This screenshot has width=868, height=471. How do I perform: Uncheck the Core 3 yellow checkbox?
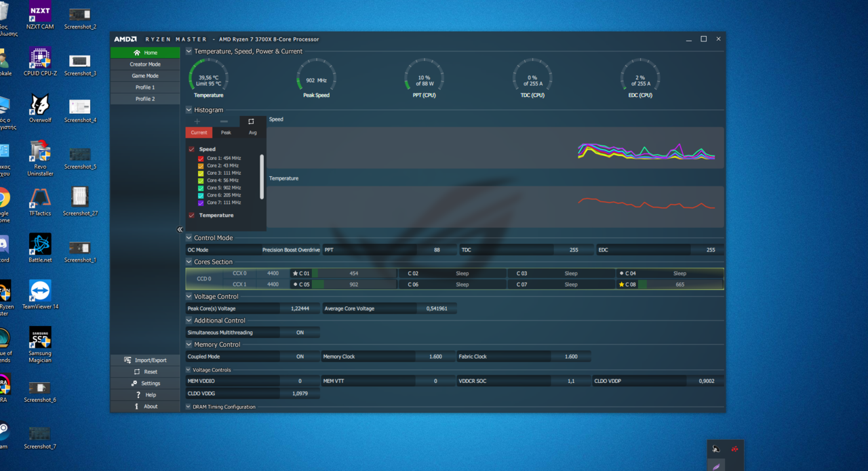(x=201, y=173)
